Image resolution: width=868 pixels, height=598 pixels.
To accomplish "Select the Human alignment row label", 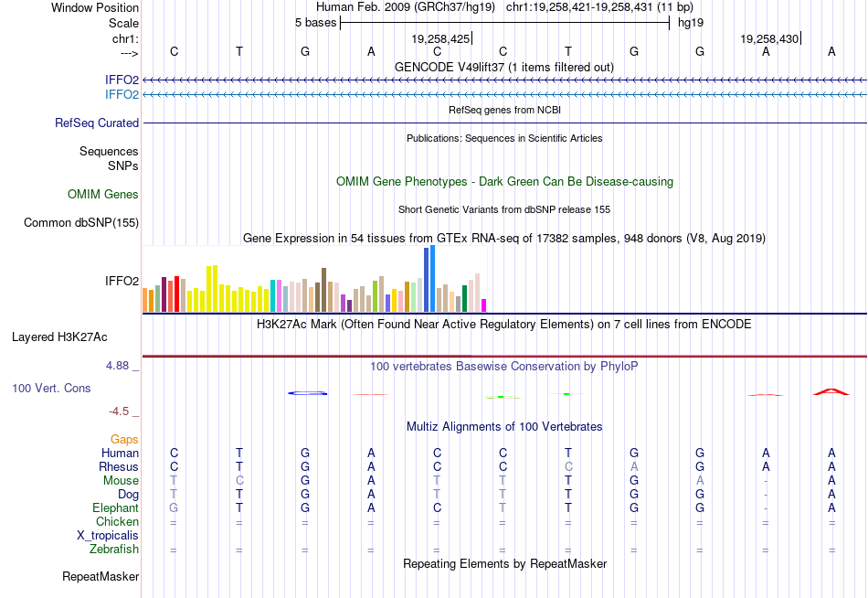I will click(x=120, y=454).
